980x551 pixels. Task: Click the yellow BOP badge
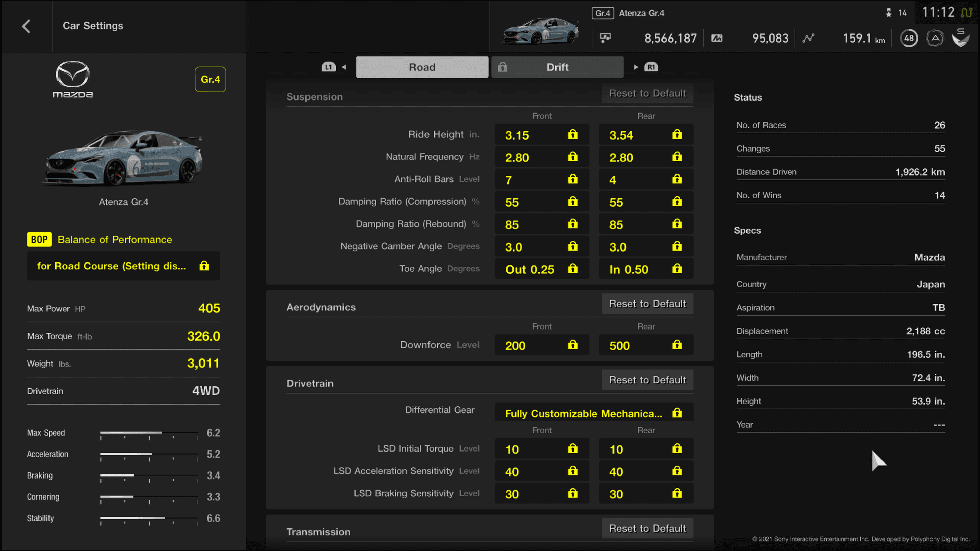point(39,240)
